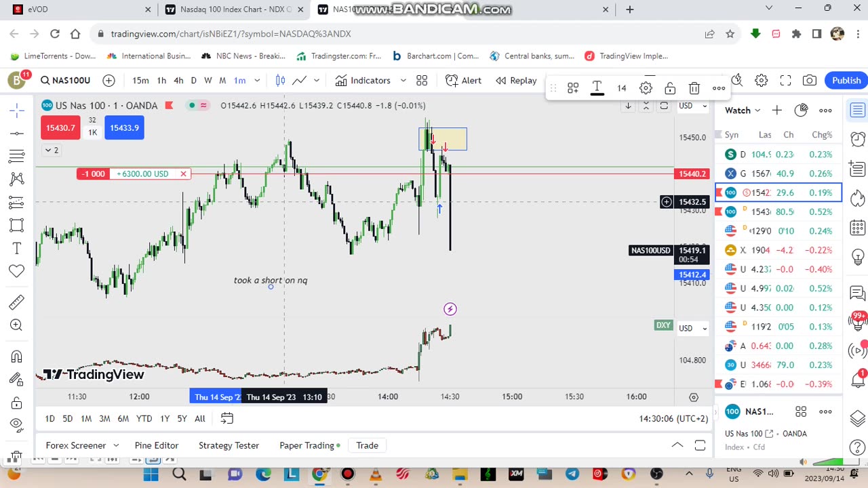Open chart time scale settings gear
This screenshot has width=868, height=488.
[x=694, y=397]
